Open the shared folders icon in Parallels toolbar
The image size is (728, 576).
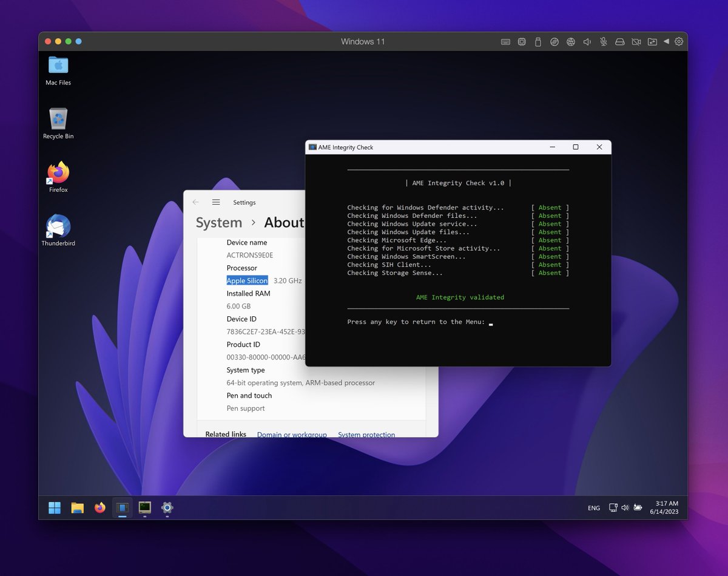coord(652,42)
